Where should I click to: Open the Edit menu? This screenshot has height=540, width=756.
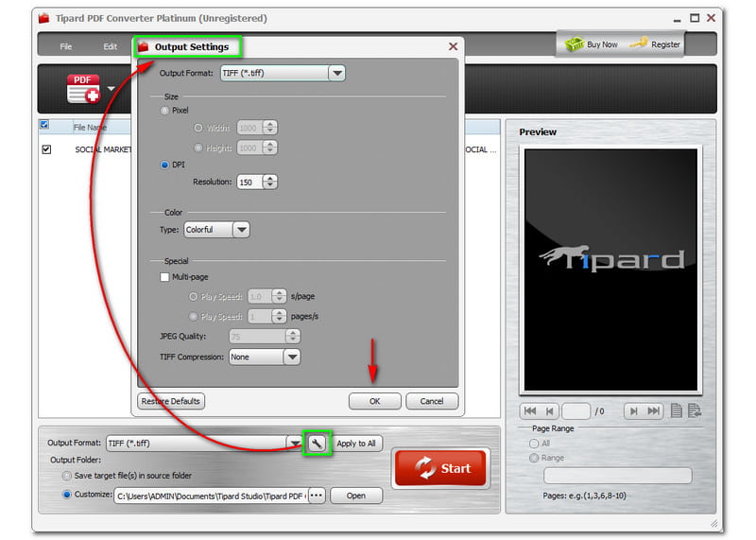pyautogui.click(x=111, y=46)
